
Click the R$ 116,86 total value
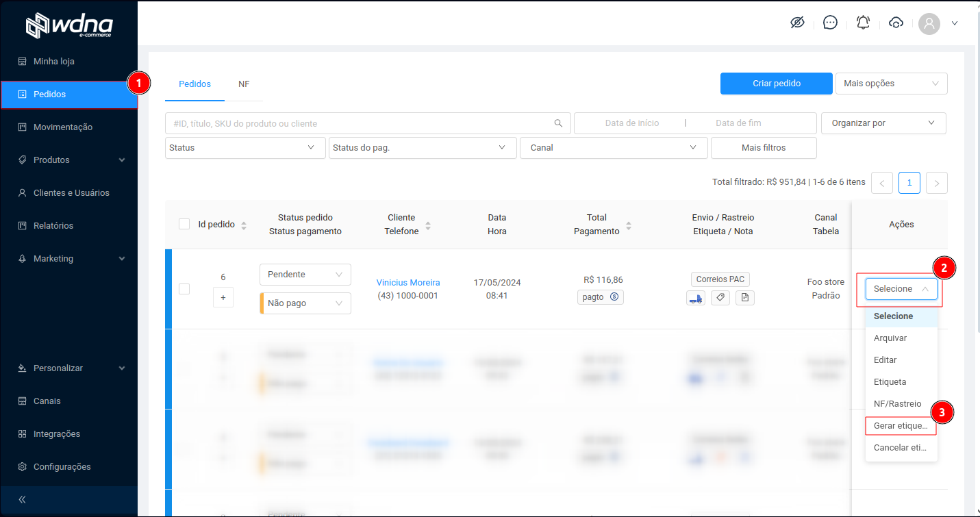pos(603,279)
